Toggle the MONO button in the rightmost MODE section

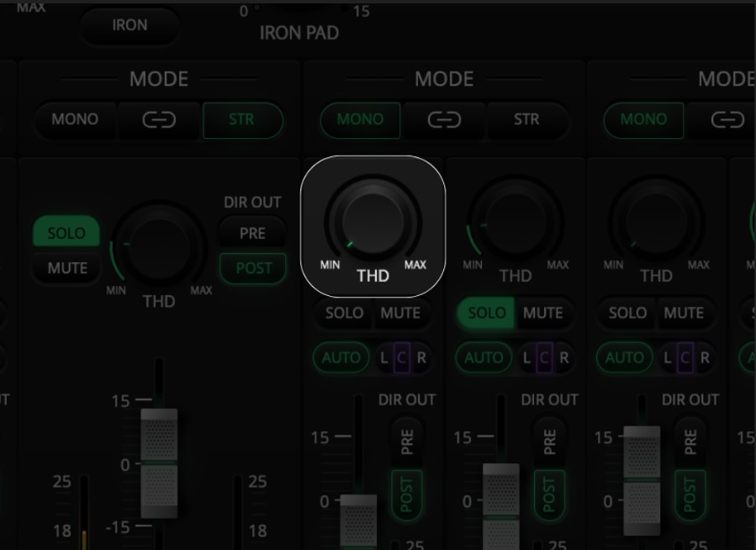click(643, 120)
